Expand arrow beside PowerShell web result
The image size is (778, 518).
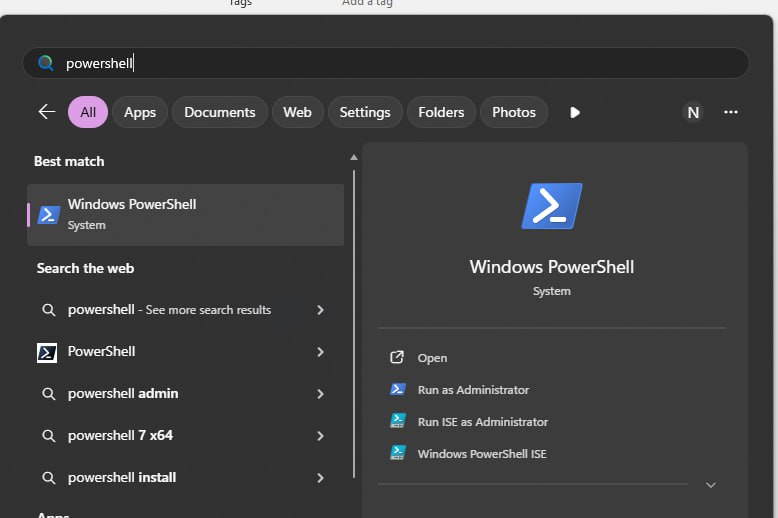[321, 352]
